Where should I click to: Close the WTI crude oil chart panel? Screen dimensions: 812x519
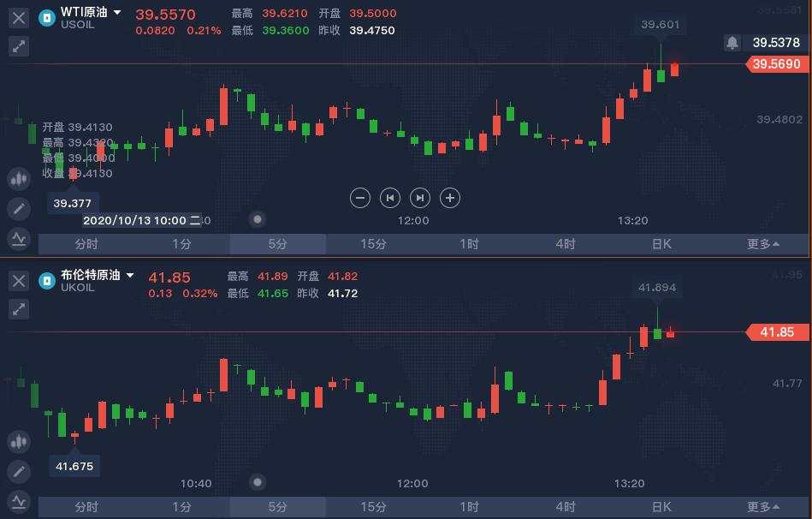tap(19, 18)
